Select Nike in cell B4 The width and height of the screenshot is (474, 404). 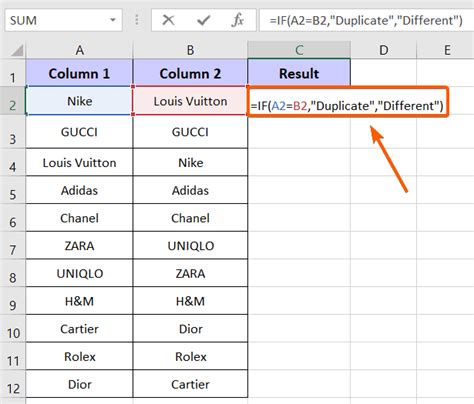(x=190, y=163)
